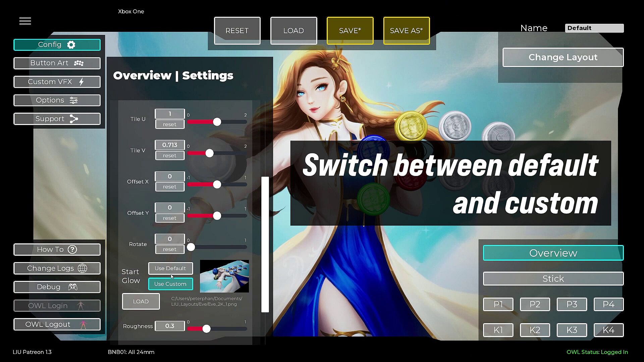Select the P3 button element

572,304
